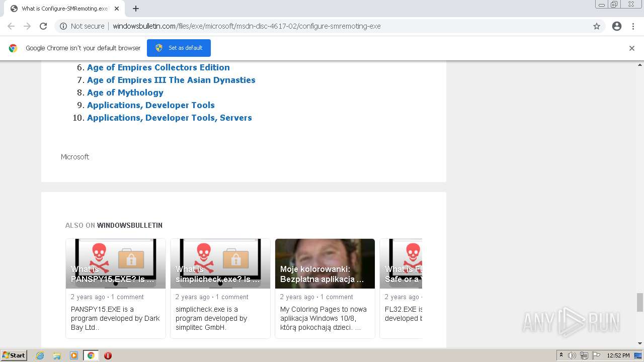Set Chrome as default browser
Viewport: 644px width, 362px height.
179,48
